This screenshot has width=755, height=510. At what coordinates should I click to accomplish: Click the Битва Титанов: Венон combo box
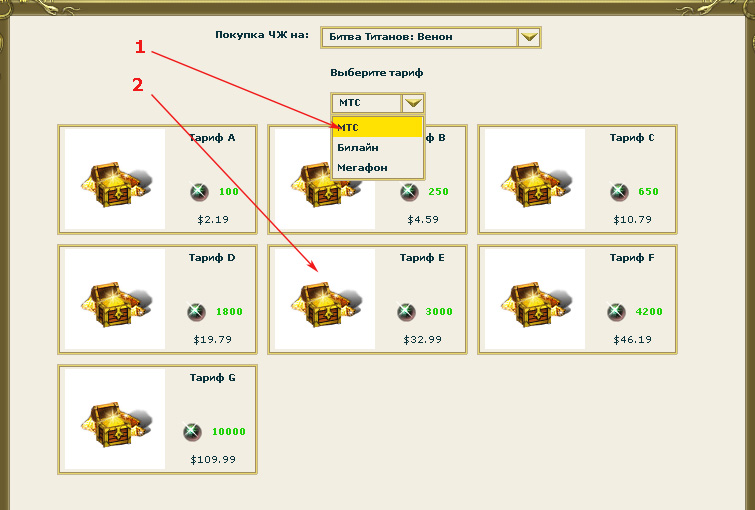click(418, 38)
